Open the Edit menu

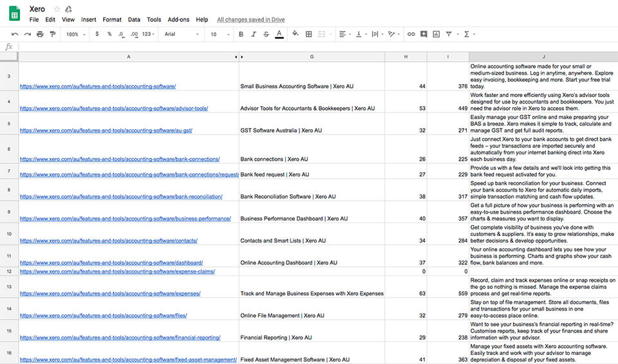point(50,19)
